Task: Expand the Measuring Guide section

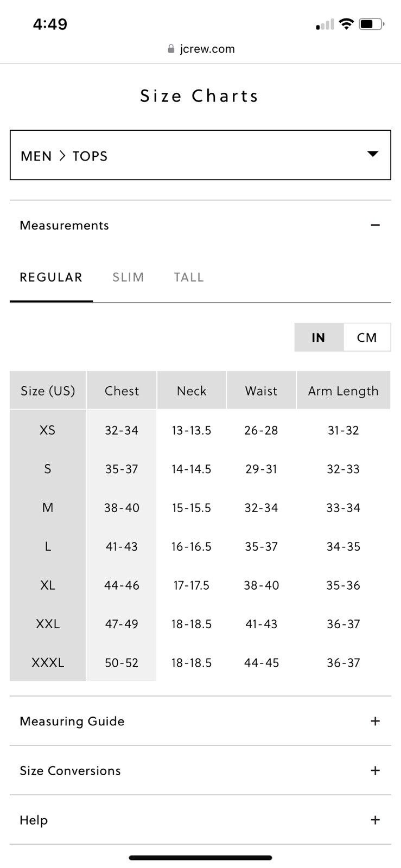Action: tap(200, 721)
